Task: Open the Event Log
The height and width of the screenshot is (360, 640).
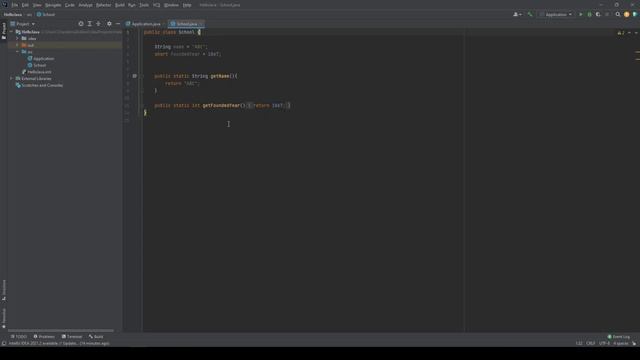Action: [x=619, y=337]
